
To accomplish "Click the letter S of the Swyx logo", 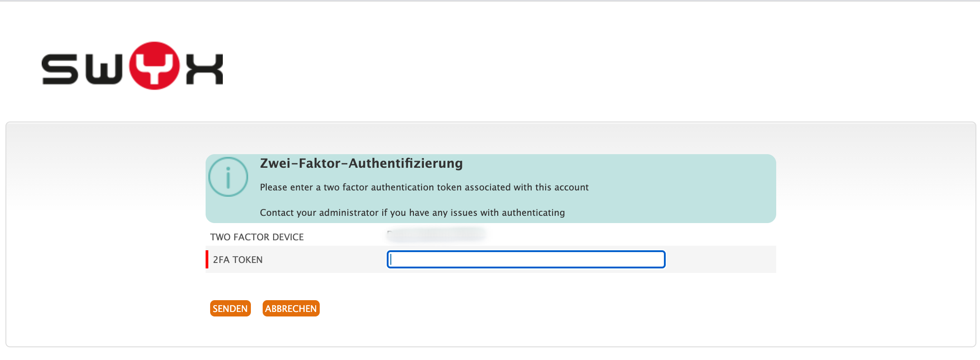I will tap(60, 69).
